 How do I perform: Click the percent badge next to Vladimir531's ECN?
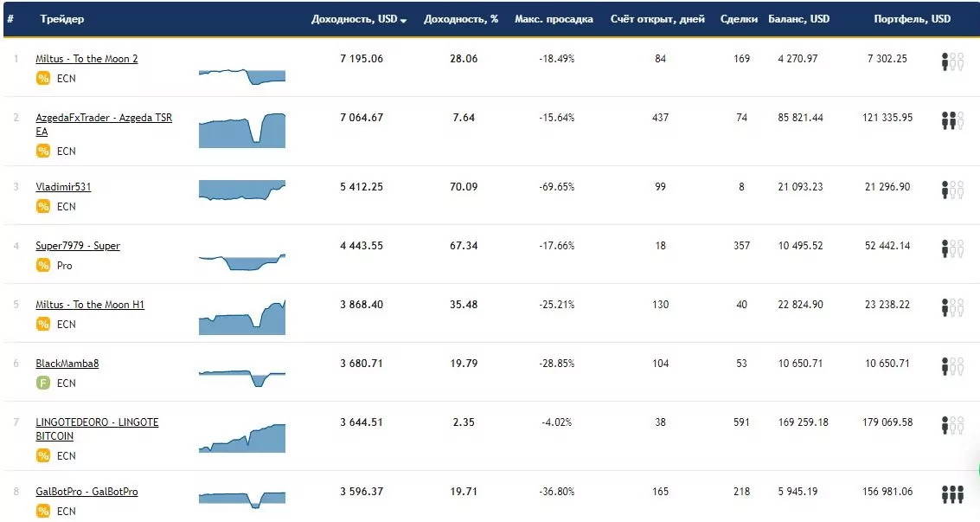tap(43, 206)
